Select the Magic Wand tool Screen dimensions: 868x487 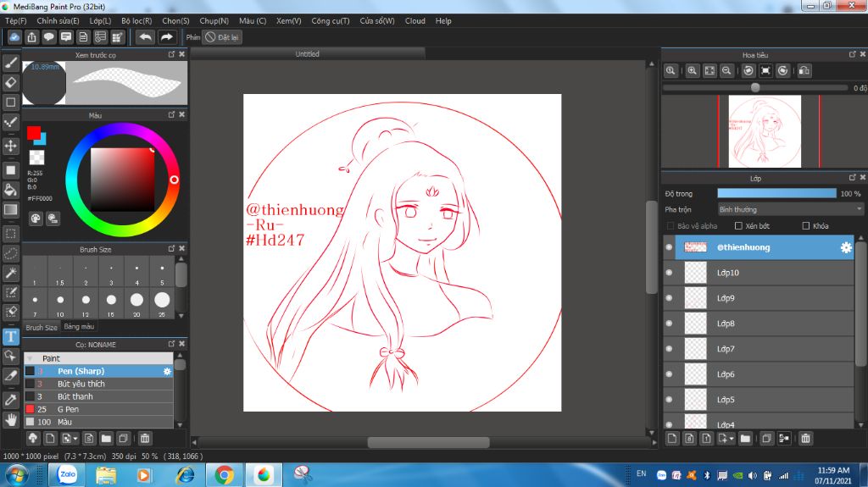pyautogui.click(x=10, y=273)
